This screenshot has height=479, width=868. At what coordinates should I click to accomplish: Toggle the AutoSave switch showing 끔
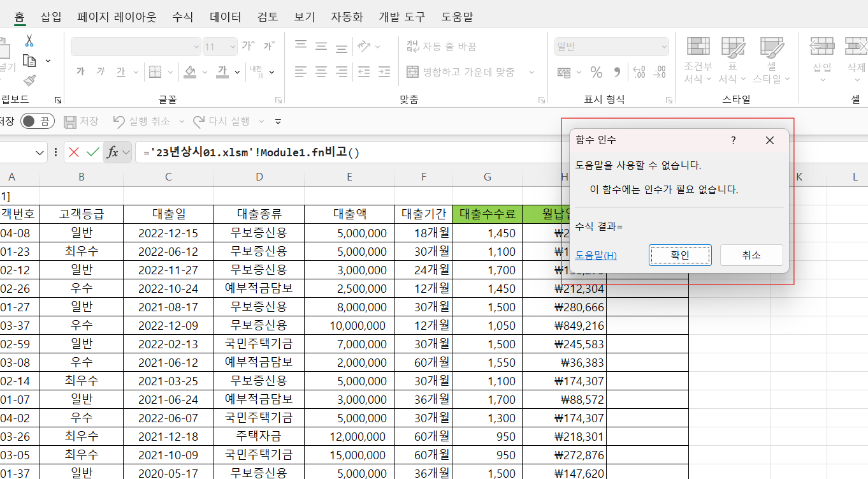pyautogui.click(x=37, y=121)
